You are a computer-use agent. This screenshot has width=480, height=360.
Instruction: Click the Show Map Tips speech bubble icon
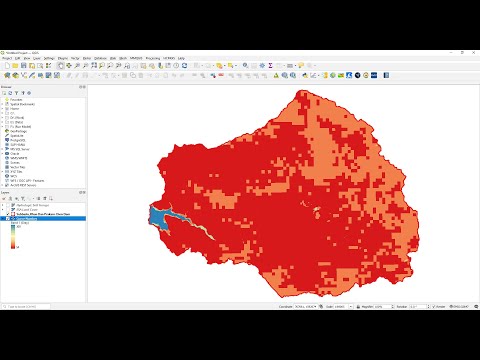click(x=301, y=66)
